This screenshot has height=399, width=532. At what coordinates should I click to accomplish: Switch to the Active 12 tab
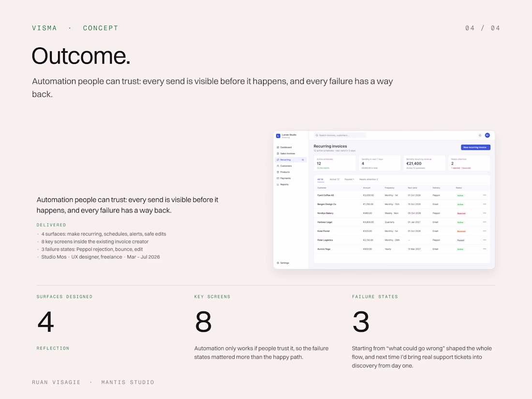(x=335, y=179)
